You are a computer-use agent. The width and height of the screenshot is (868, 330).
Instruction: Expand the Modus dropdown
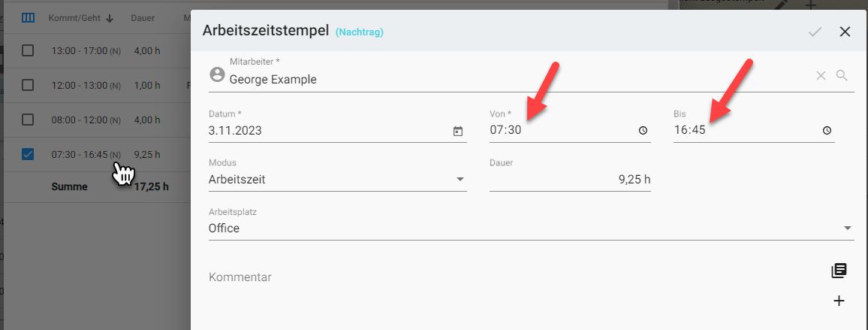tap(460, 180)
